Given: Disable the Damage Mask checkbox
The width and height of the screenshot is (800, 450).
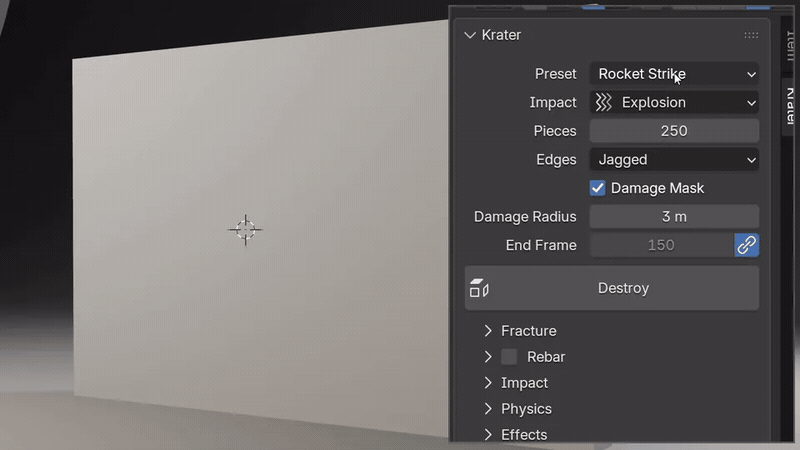Looking at the screenshot, I should tap(597, 188).
